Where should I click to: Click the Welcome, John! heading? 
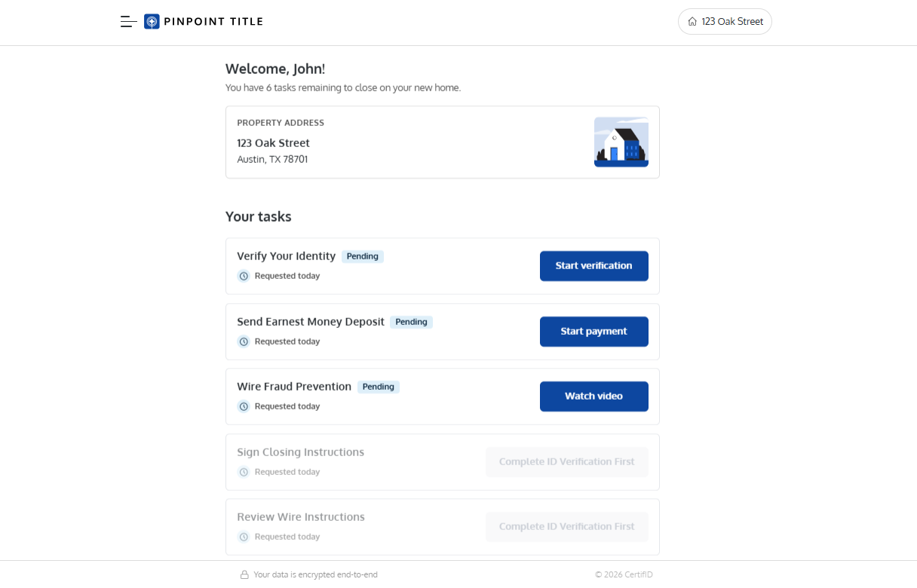[275, 69]
